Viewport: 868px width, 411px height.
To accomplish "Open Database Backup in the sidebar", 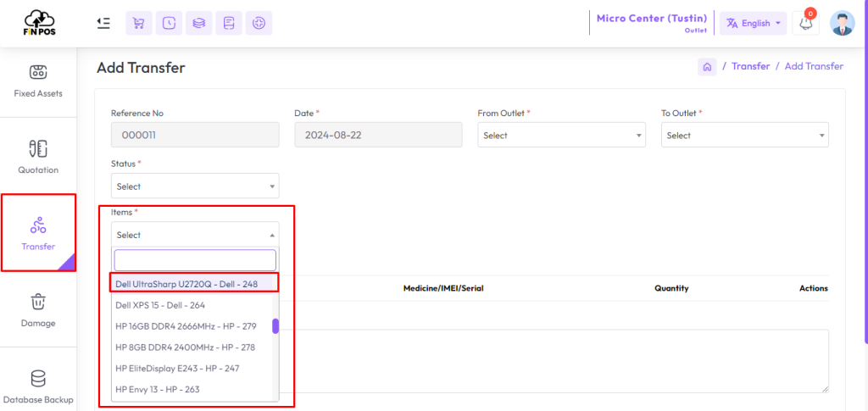I will [x=38, y=386].
